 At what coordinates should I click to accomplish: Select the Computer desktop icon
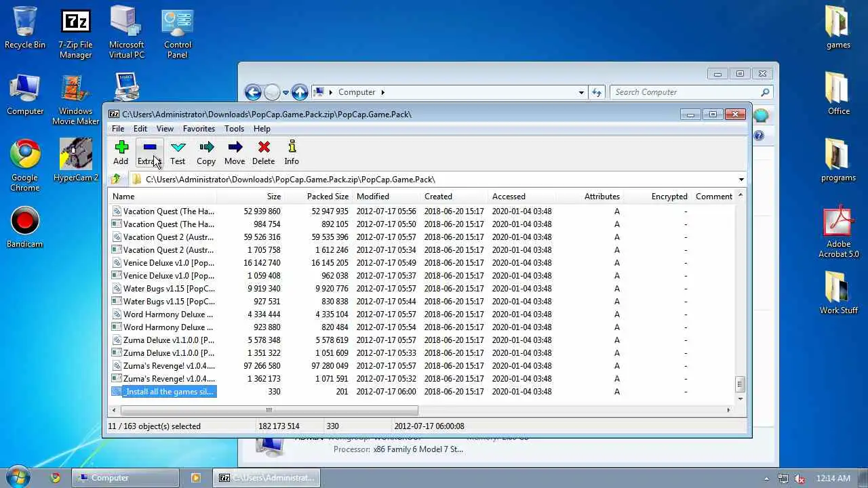point(25,95)
